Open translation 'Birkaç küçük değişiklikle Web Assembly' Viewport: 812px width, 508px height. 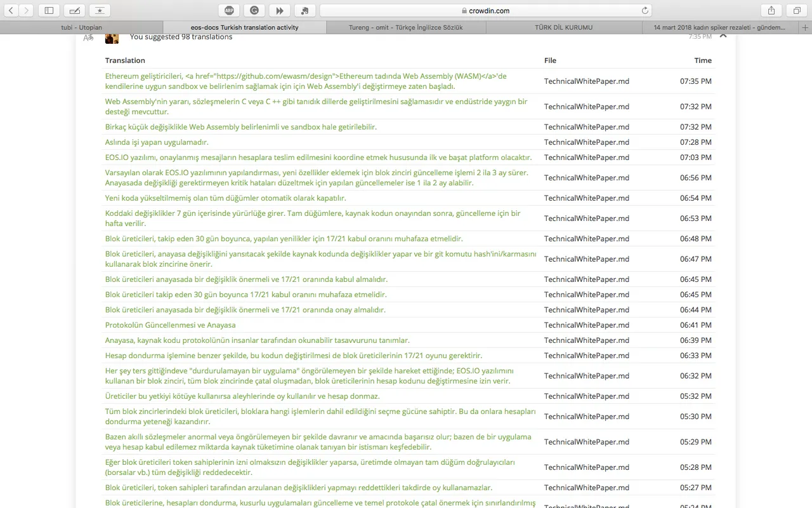click(241, 127)
